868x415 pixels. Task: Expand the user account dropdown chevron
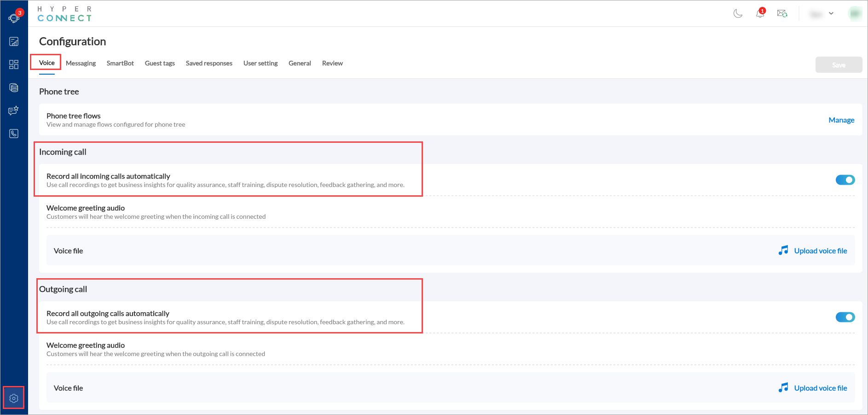click(831, 13)
